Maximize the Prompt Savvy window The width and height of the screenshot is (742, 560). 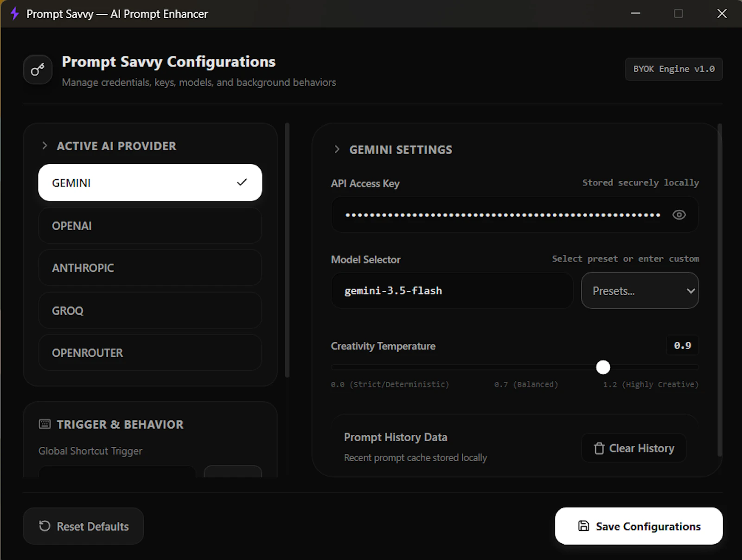tap(678, 13)
